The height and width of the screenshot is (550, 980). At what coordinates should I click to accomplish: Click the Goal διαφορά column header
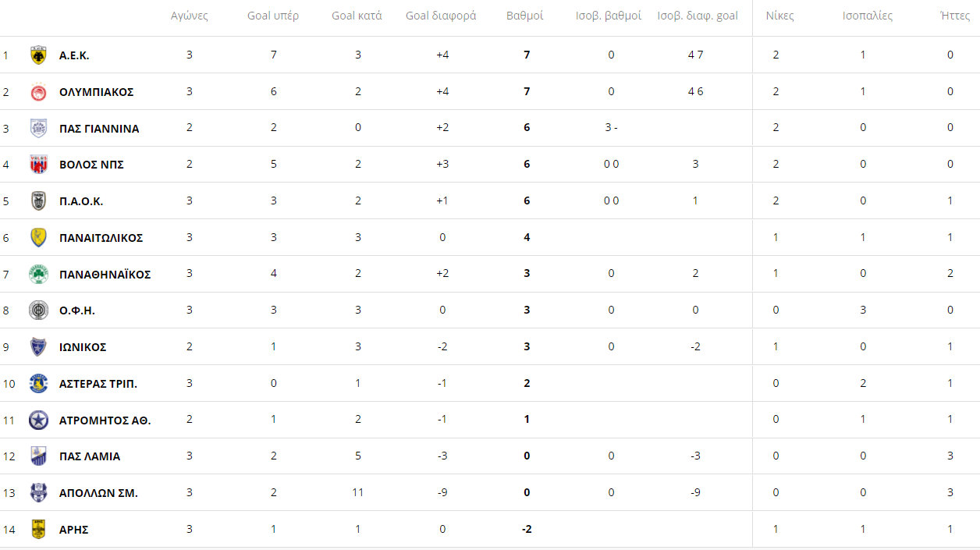pos(441,16)
